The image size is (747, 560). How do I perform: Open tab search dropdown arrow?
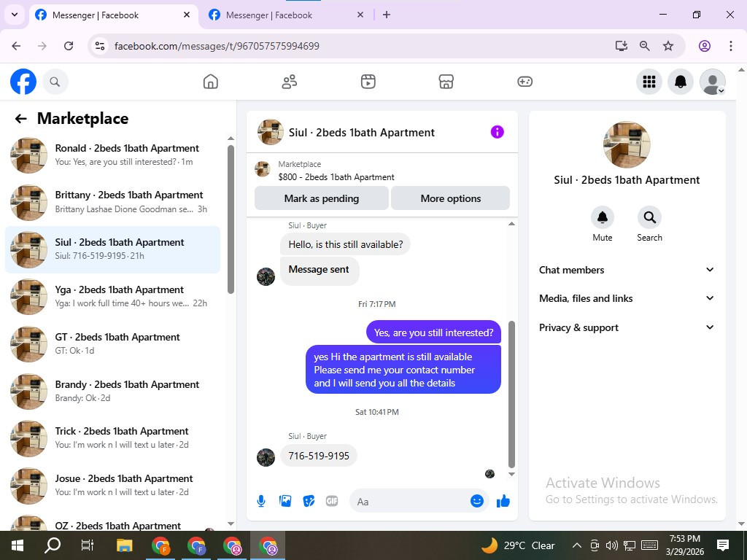point(15,15)
